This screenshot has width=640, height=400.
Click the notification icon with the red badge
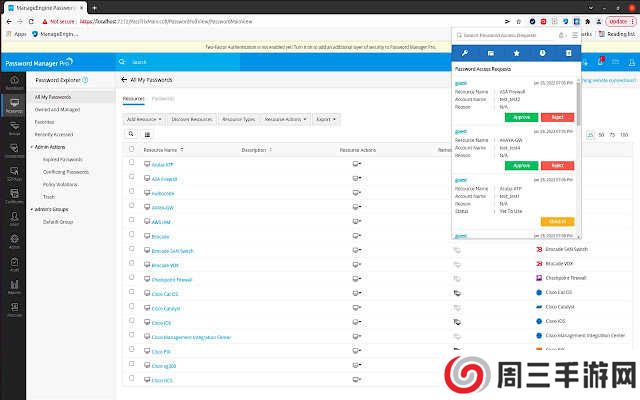(x=600, y=62)
